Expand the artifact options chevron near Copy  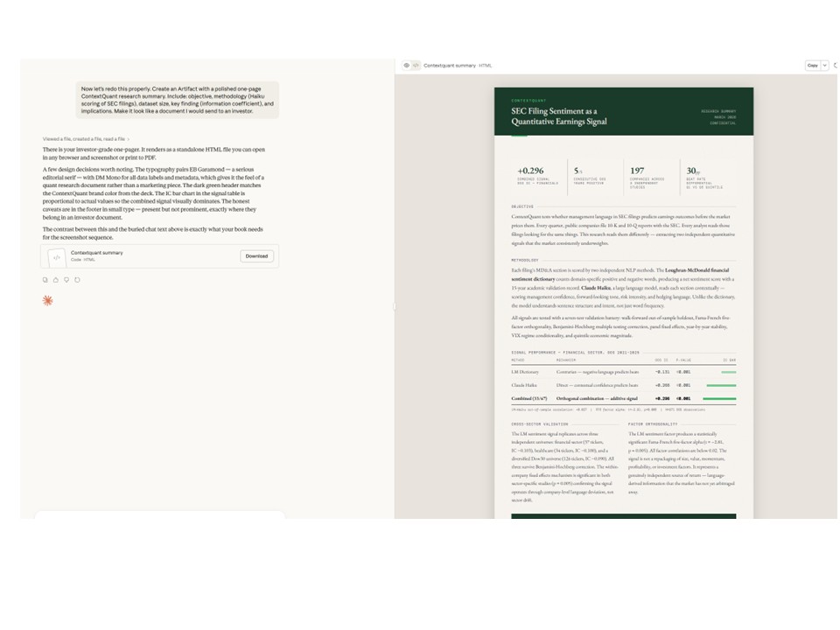tap(822, 66)
